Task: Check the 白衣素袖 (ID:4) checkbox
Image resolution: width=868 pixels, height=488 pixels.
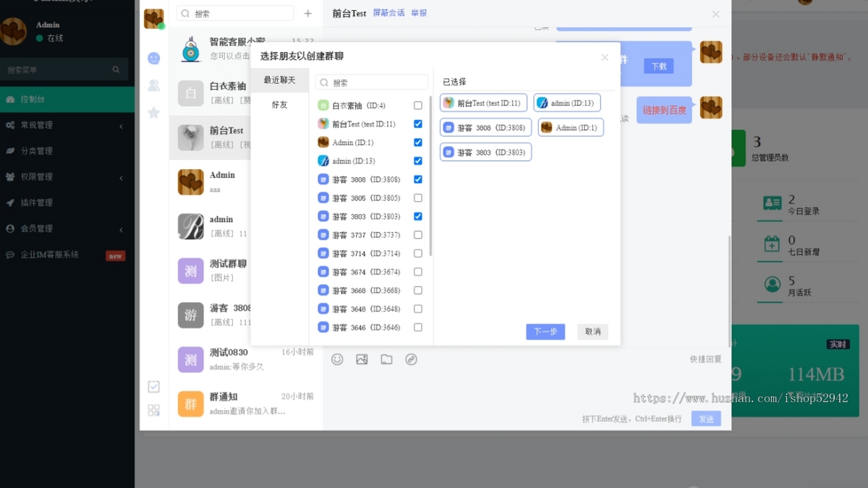Action: [418, 106]
